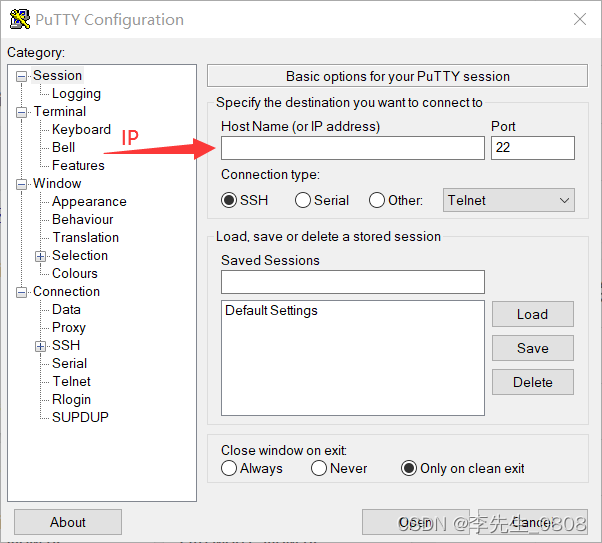Choose the Other connection type radio
The width and height of the screenshot is (602, 543).
(x=377, y=200)
